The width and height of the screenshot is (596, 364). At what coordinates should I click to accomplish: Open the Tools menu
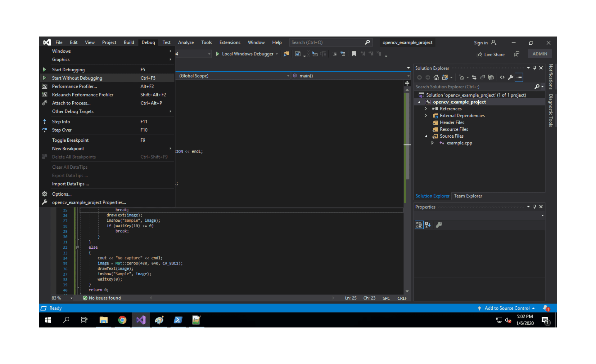(x=206, y=42)
